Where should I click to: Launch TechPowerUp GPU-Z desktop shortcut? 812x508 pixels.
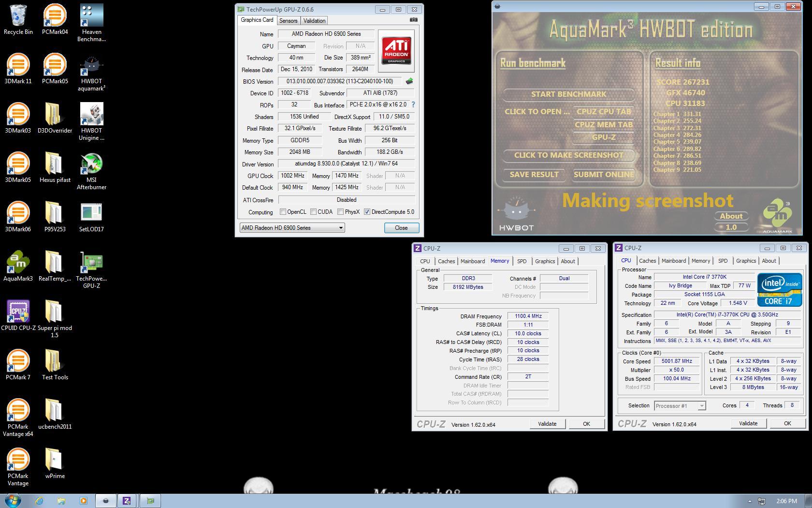(91, 270)
